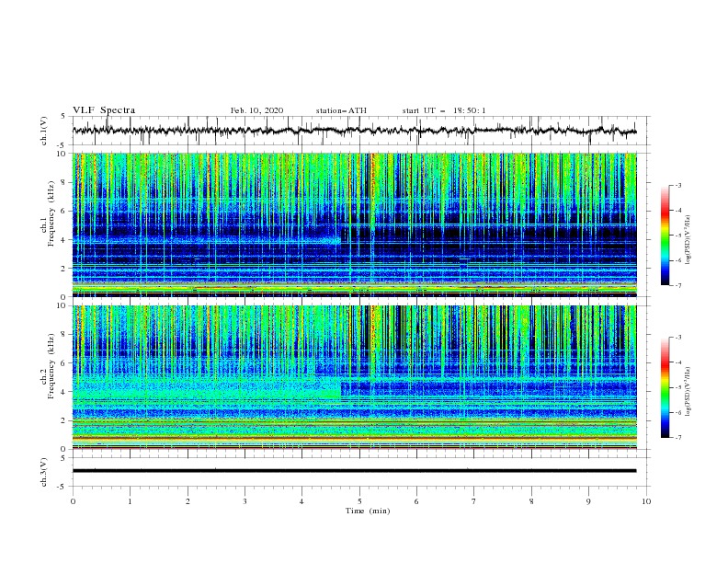This screenshot has height=563, width=728.
Task: Click the "-7" label on ch.1 color bar
Action: coord(677,285)
